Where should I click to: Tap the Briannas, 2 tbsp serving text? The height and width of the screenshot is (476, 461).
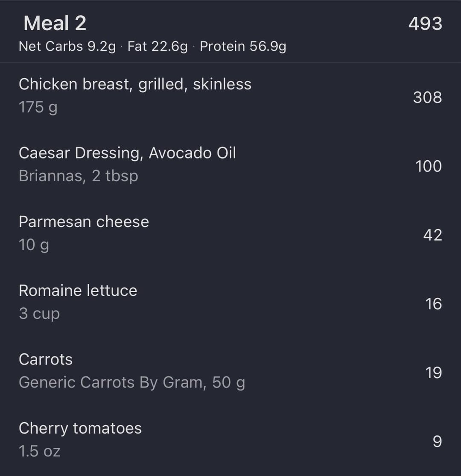pos(79,176)
